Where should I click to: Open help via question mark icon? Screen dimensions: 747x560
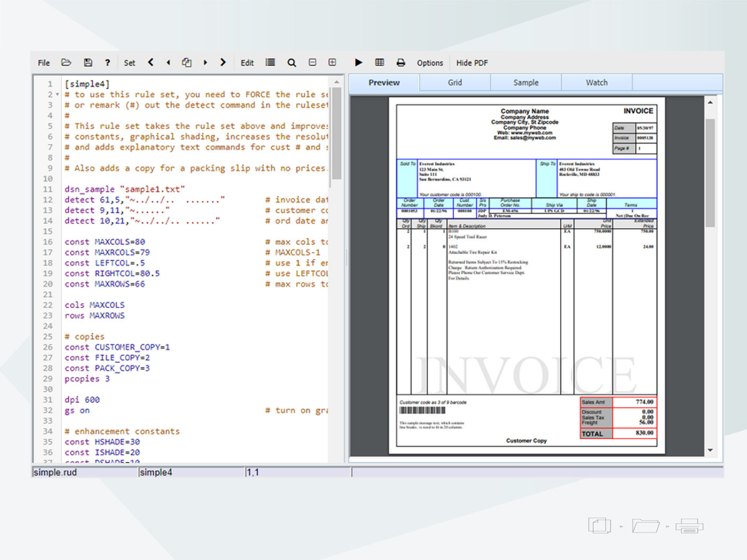tap(108, 63)
